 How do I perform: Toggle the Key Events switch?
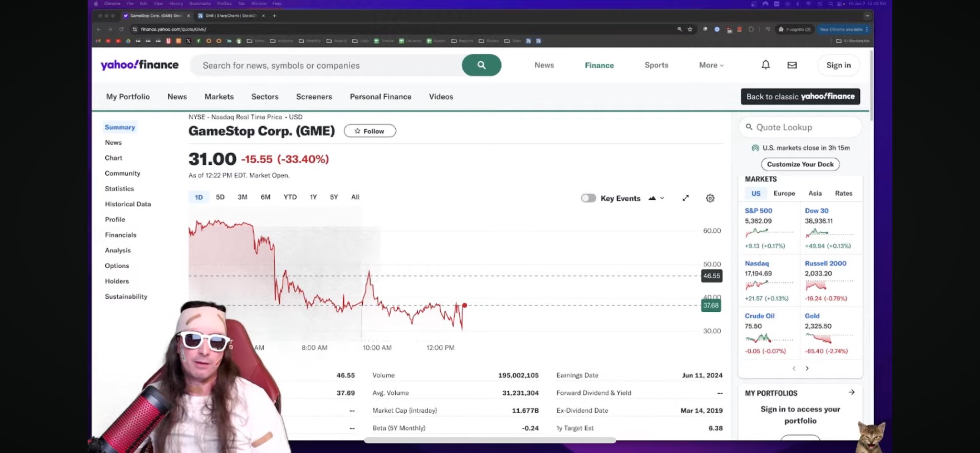[588, 198]
